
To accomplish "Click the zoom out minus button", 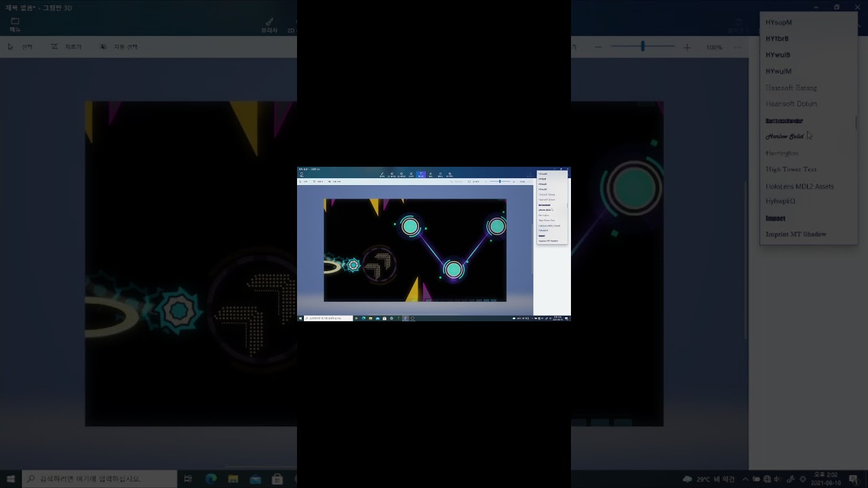I will click(486, 182).
